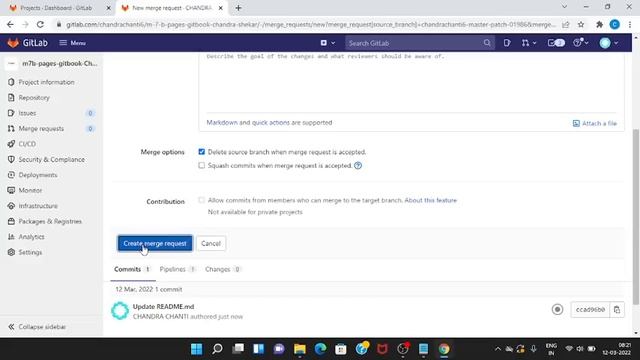The height and width of the screenshot is (360, 640).
Task: Open Analytics in sidebar
Action: click(x=31, y=237)
